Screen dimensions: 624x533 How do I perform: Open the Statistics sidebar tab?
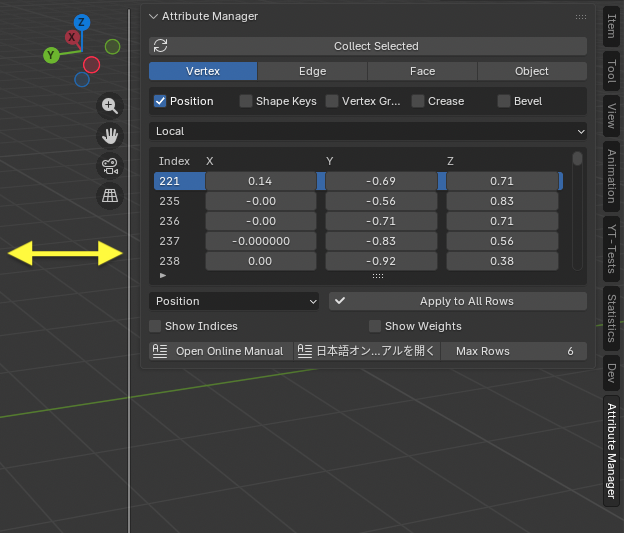(611, 318)
